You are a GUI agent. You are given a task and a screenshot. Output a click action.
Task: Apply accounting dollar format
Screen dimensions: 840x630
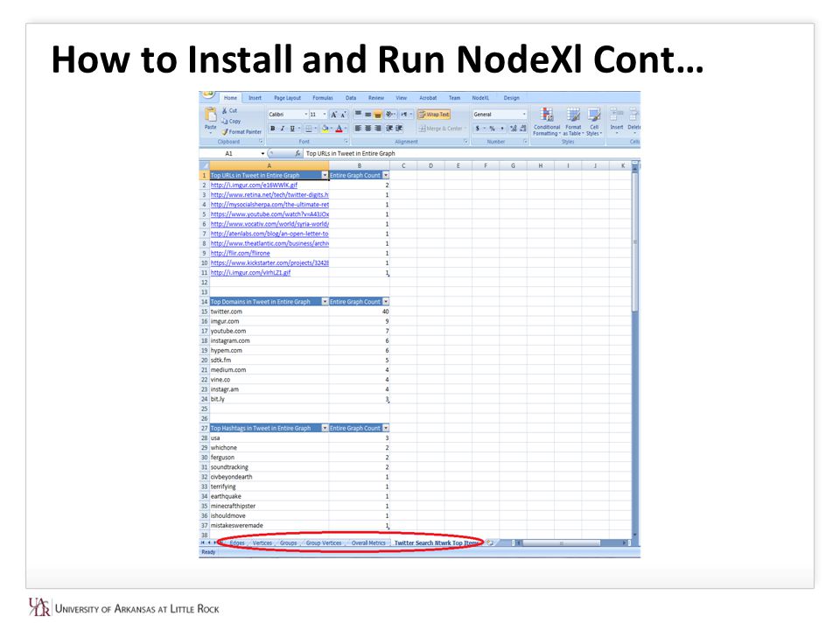[478, 129]
